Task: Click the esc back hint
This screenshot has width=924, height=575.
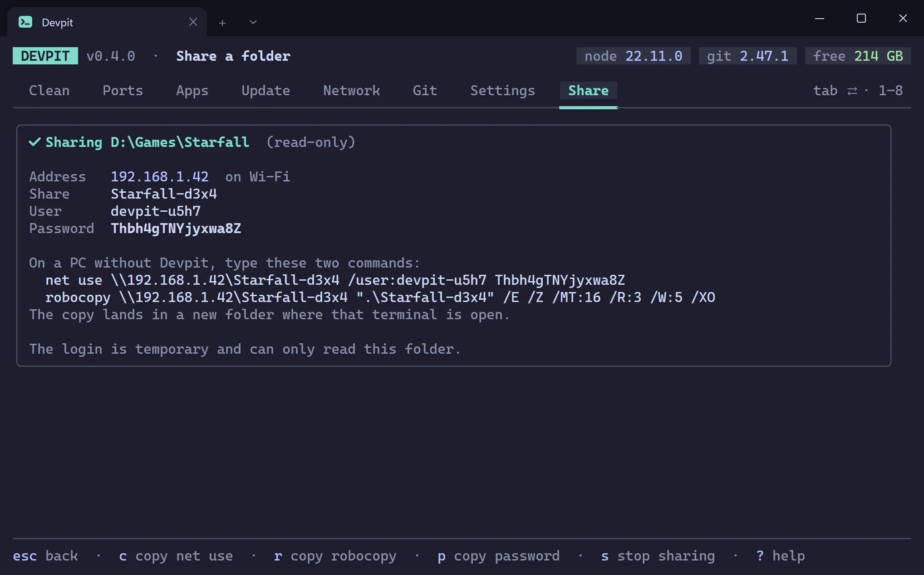Action: tap(45, 556)
